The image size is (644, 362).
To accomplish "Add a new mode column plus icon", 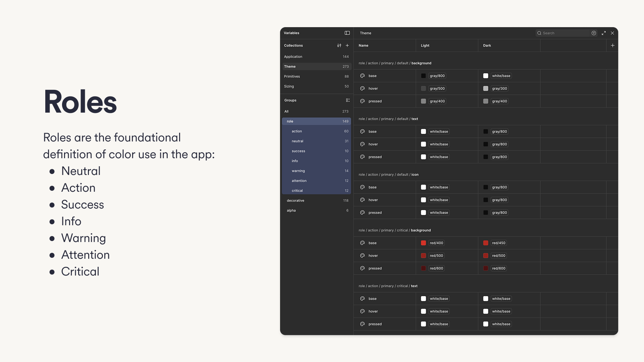I will pos(612,46).
